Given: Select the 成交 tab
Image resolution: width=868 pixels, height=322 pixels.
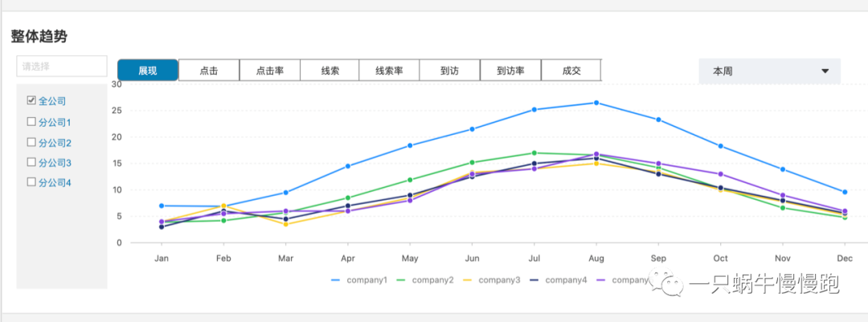Looking at the screenshot, I should 571,71.
